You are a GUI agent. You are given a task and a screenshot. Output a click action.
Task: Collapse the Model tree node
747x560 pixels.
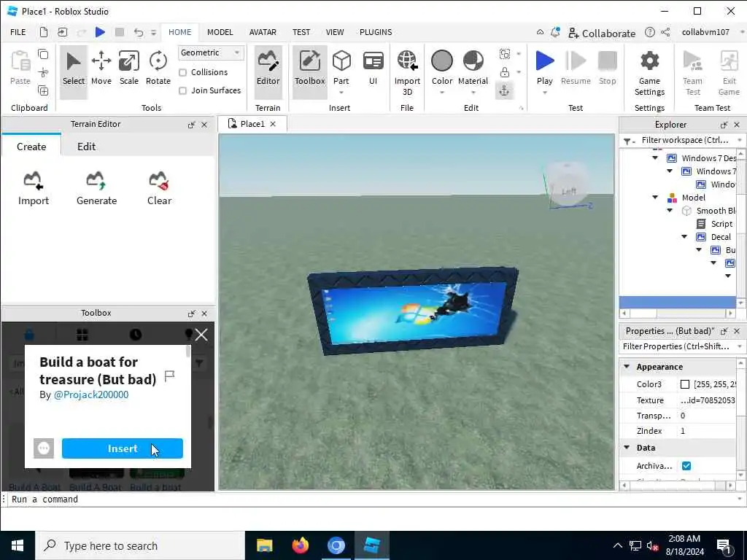tap(655, 197)
